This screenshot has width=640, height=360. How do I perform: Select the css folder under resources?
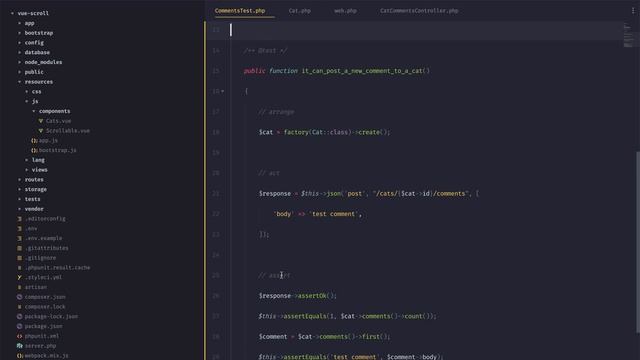(36, 91)
